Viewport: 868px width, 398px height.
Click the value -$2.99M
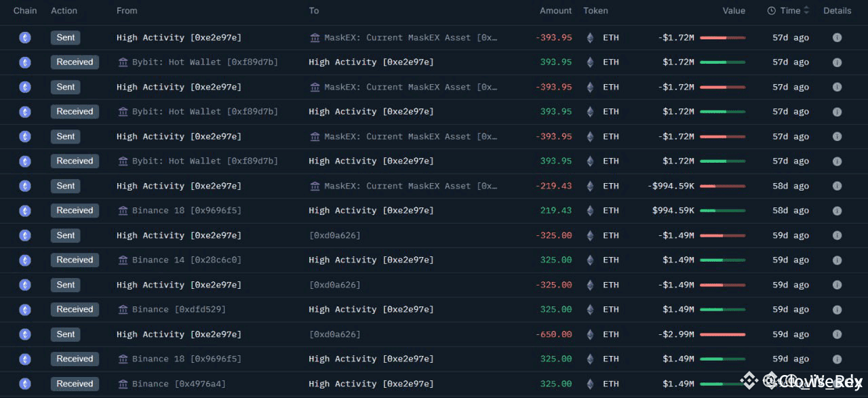[676, 334]
